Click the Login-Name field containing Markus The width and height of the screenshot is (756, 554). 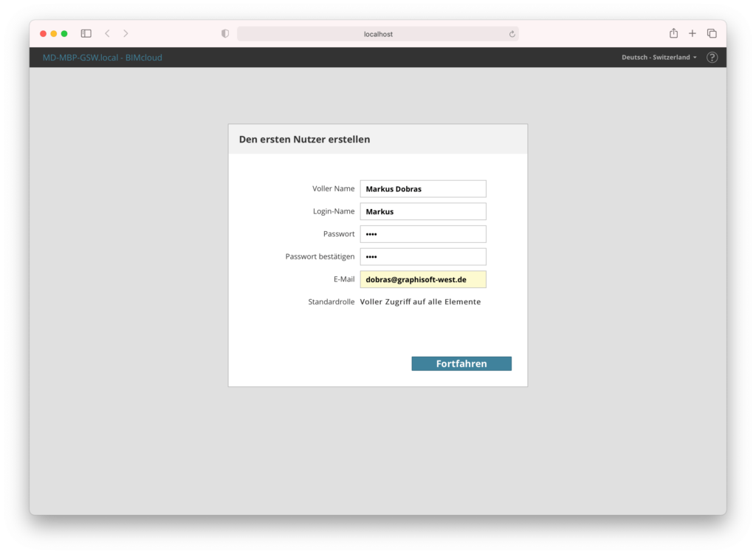click(422, 211)
